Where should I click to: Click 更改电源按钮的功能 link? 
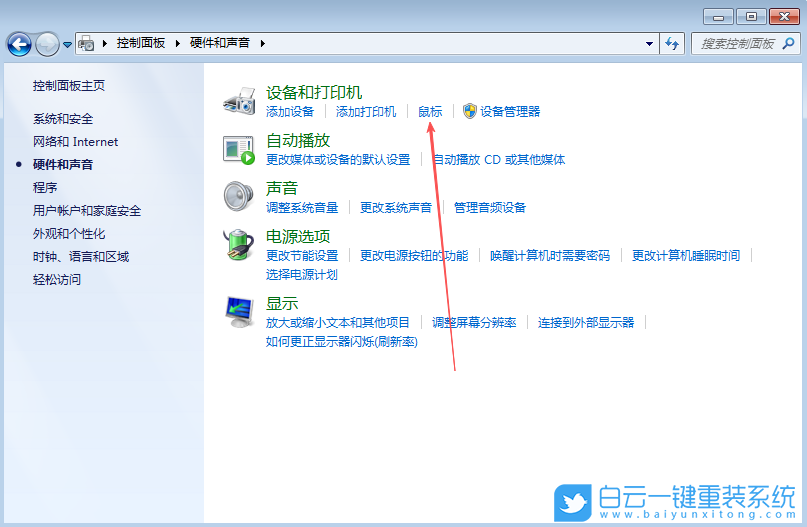click(414, 255)
